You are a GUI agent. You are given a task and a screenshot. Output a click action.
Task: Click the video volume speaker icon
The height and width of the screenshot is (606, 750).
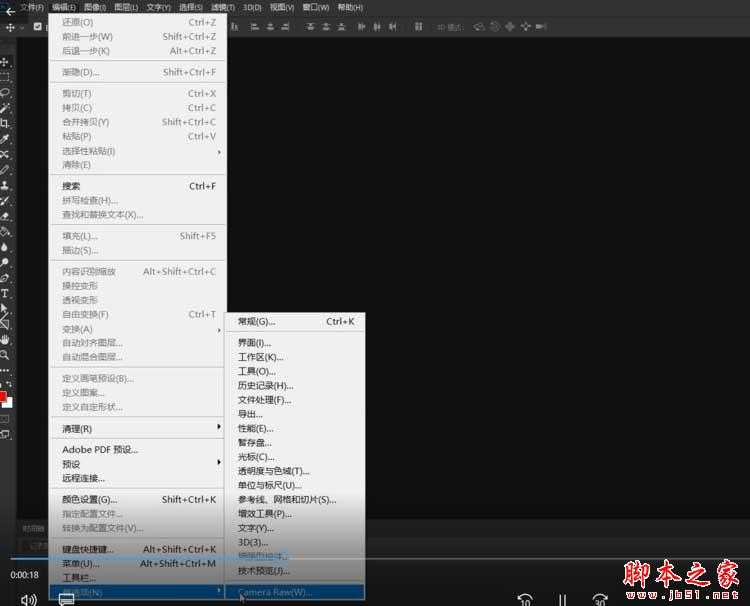click(x=28, y=599)
